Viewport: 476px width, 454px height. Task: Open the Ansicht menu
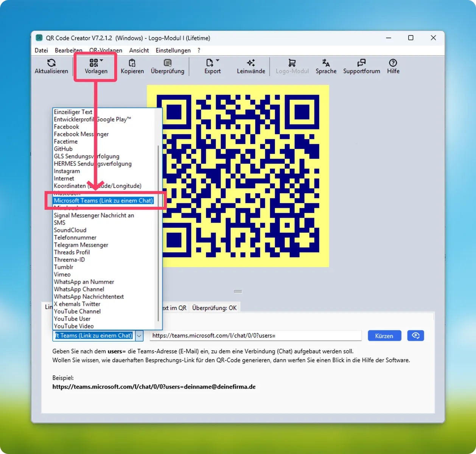tap(139, 50)
